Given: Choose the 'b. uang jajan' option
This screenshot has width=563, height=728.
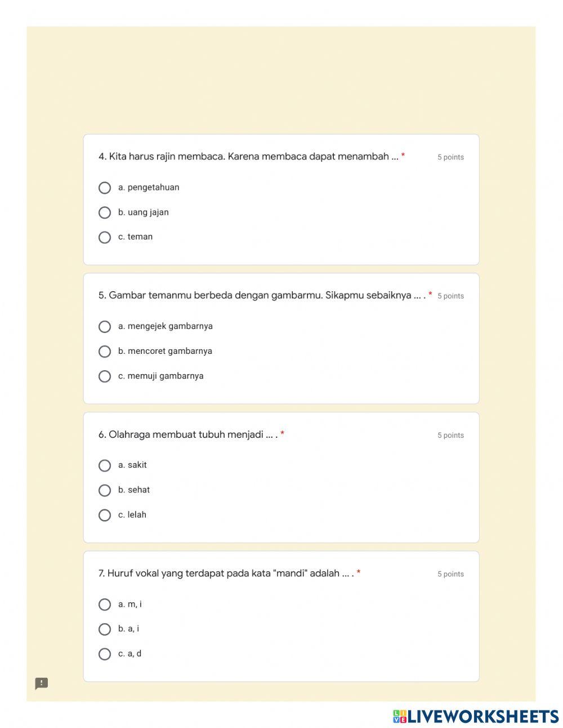Looking at the screenshot, I should [x=105, y=212].
